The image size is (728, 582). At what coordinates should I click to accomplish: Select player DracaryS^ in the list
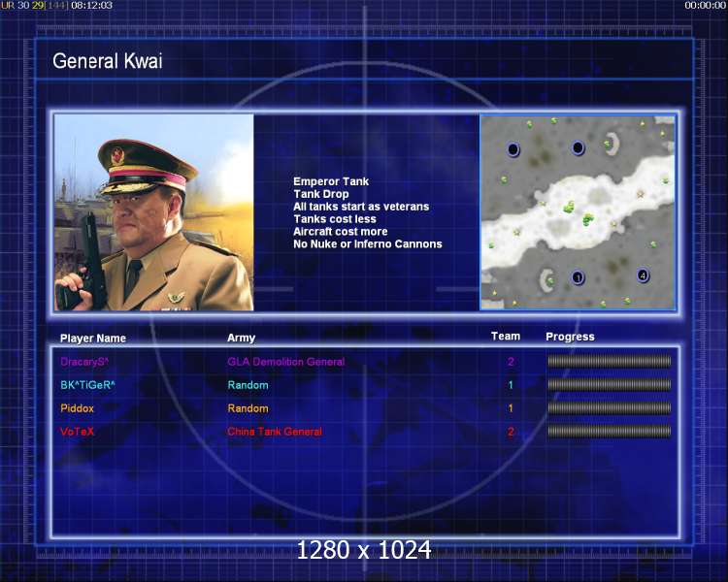click(84, 362)
